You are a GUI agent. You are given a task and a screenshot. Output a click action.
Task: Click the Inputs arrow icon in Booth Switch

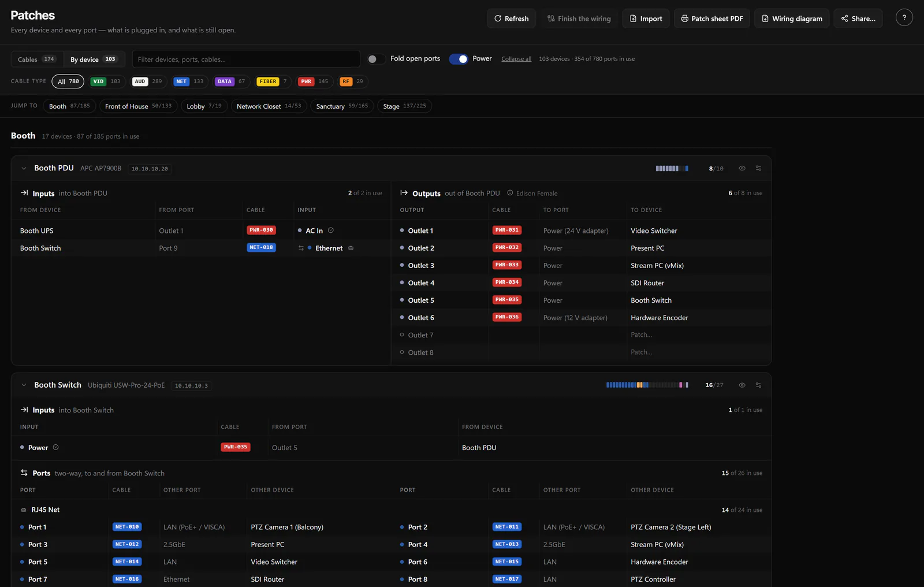point(24,410)
